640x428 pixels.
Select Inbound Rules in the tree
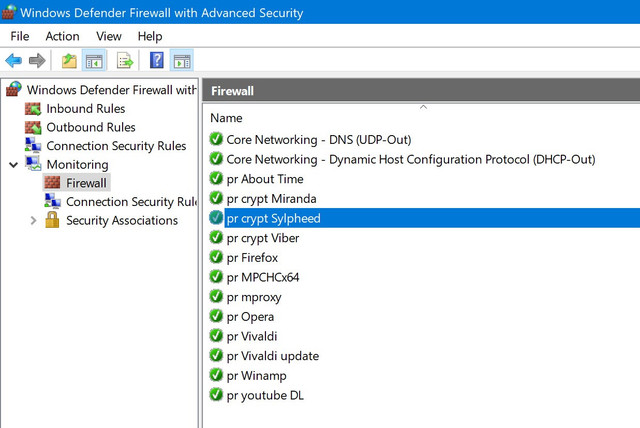coord(86,109)
